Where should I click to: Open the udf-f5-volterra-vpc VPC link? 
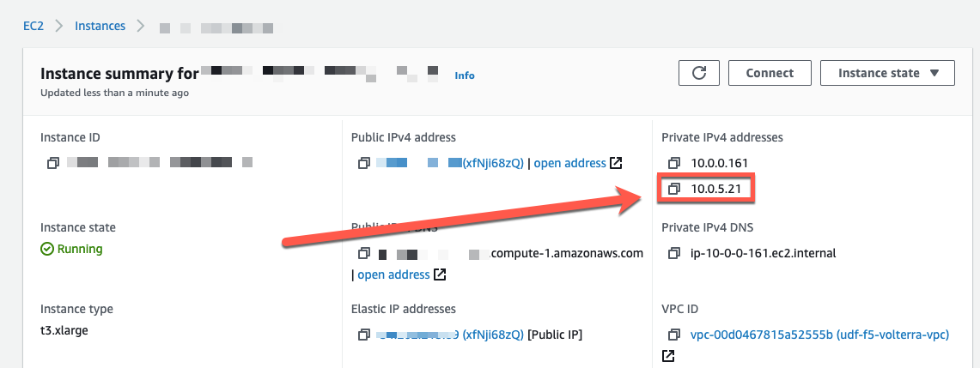(x=819, y=335)
